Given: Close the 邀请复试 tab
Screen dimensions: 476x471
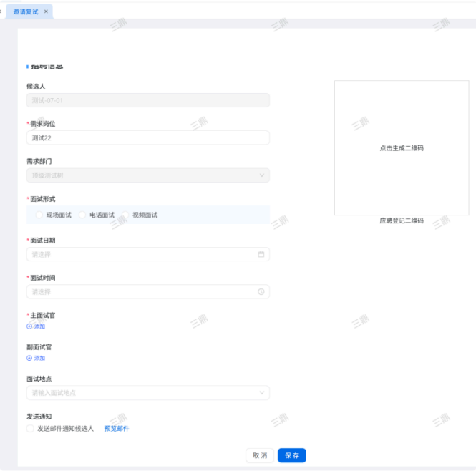Looking at the screenshot, I should [x=47, y=12].
